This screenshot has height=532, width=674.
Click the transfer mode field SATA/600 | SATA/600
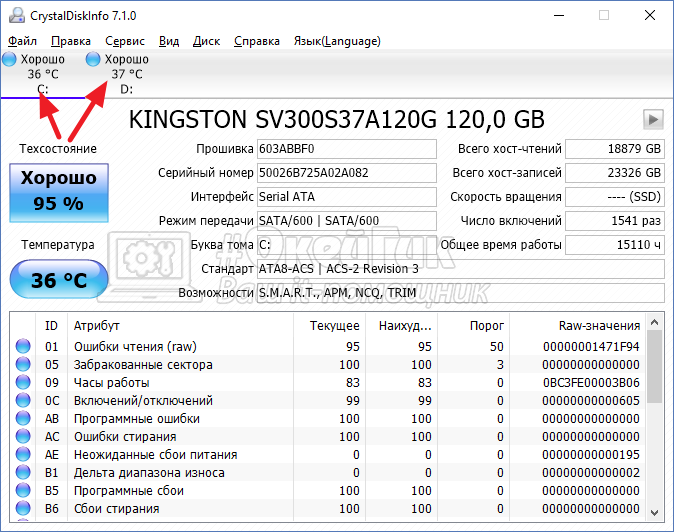pos(347,221)
